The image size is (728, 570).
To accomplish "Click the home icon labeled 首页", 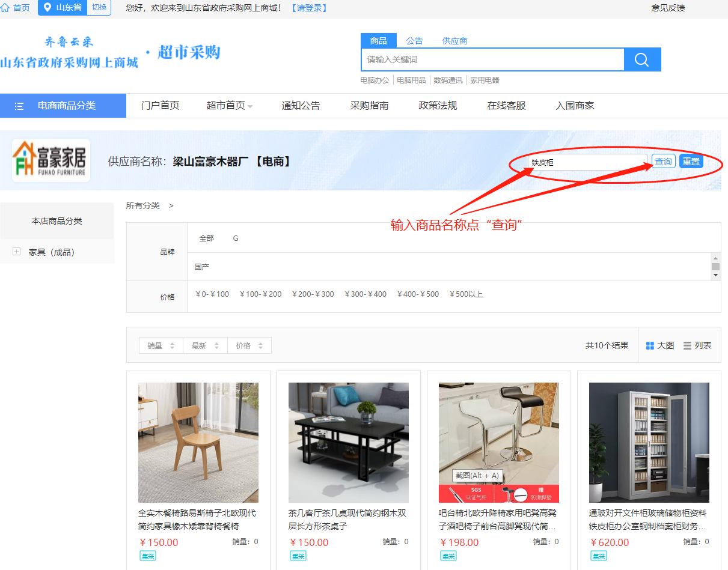I will pos(5,8).
